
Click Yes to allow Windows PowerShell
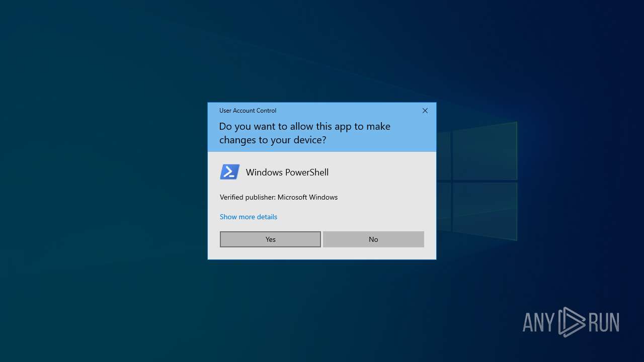[x=270, y=239]
